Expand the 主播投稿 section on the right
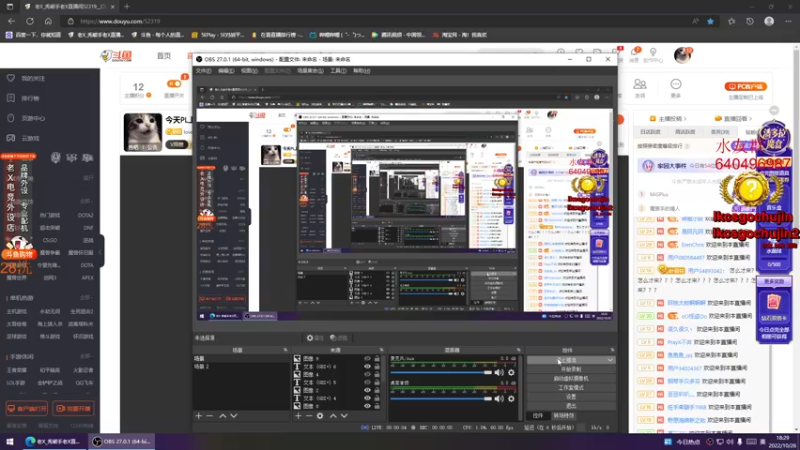Screen dimensions: 800x450 (x=668, y=118)
